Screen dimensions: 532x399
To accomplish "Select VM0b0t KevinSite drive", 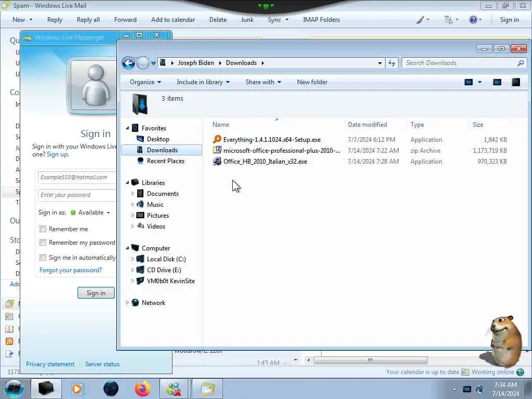I will pos(170,281).
